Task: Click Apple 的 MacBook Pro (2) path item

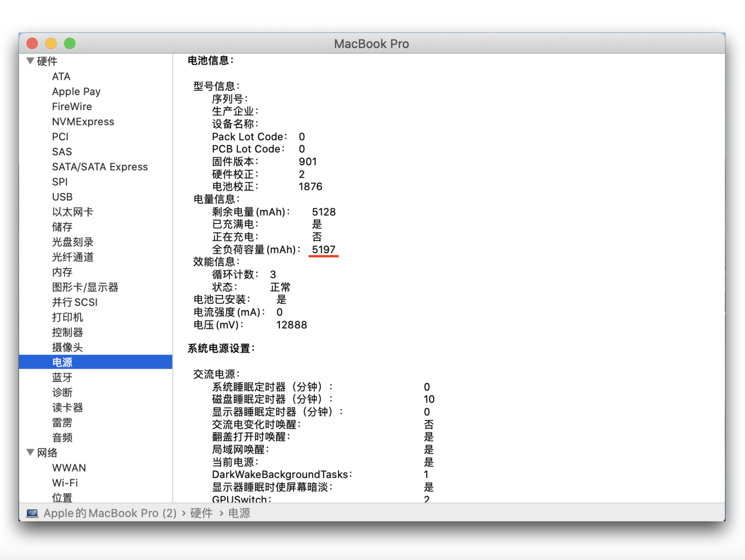Action: [110, 513]
